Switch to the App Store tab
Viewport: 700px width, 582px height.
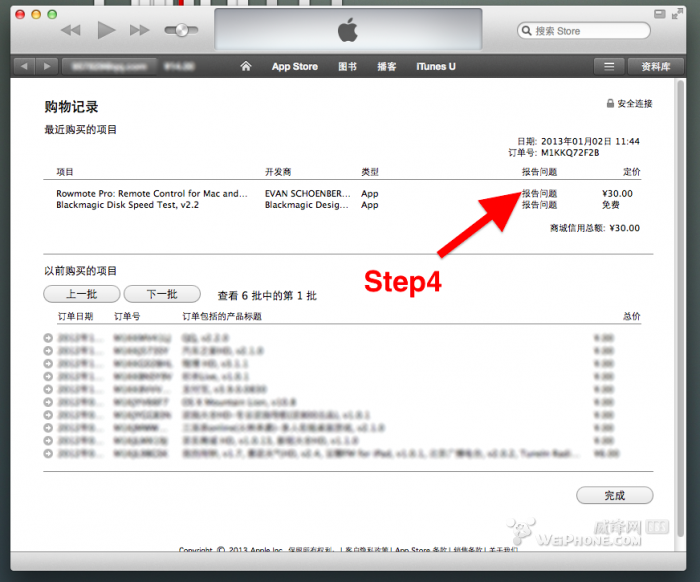click(295, 67)
